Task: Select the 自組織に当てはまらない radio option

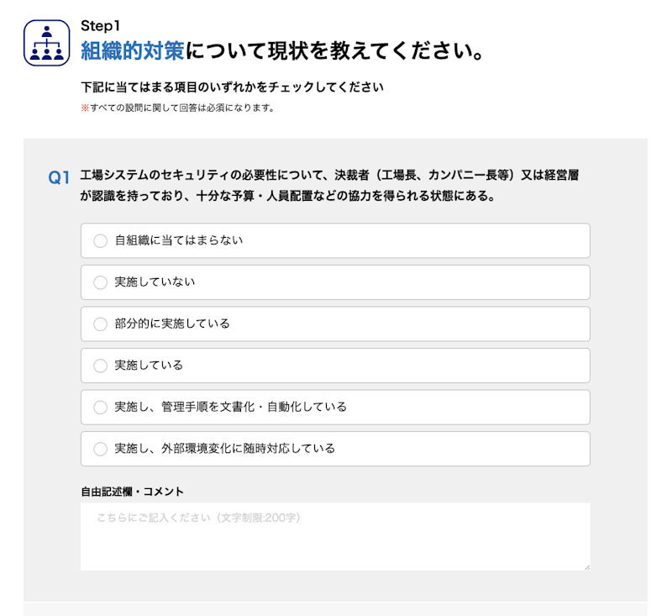Action: click(x=101, y=241)
